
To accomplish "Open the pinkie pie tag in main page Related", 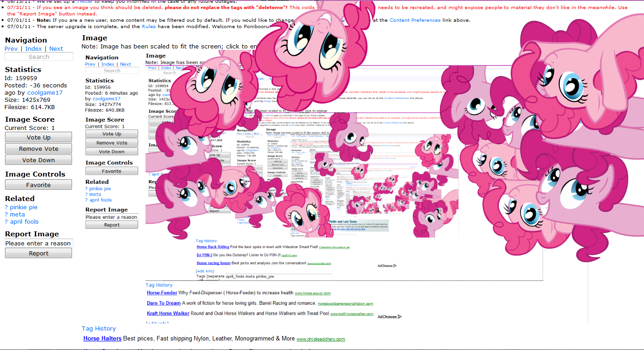I will [24, 207].
